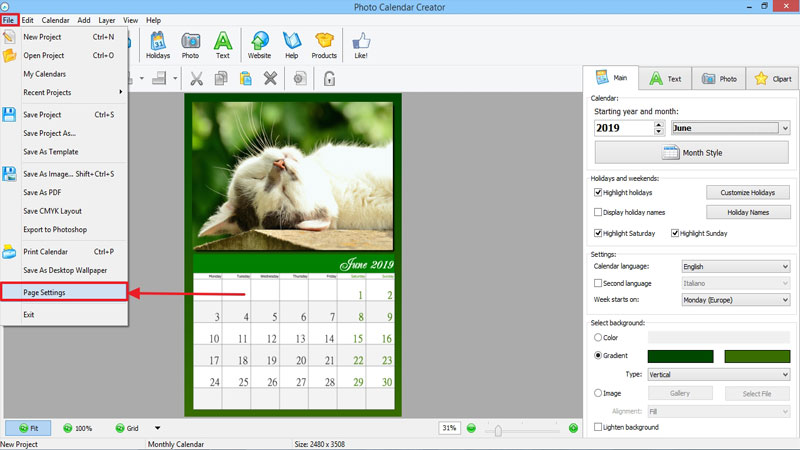Open the Layer menu
The image size is (800, 450).
click(x=107, y=20)
